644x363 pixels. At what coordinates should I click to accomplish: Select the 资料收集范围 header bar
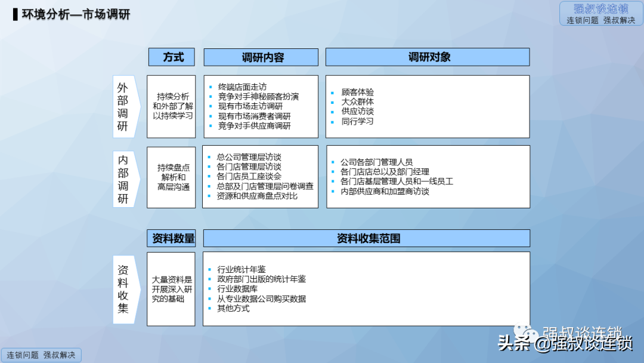(x=367, y=238)
